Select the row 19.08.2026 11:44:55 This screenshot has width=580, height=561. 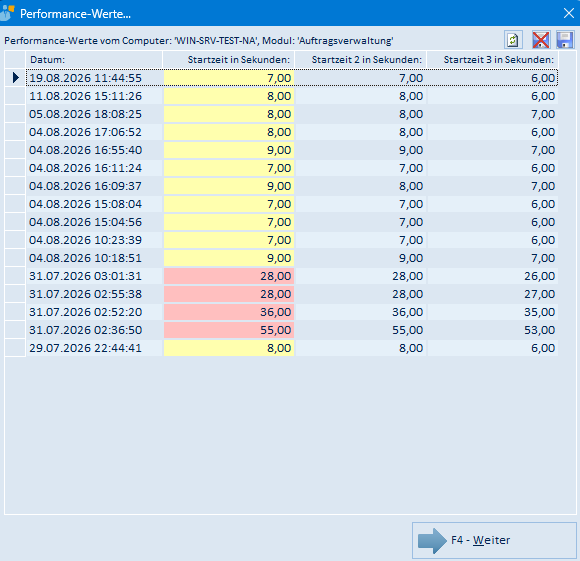[x=292, y=78]
